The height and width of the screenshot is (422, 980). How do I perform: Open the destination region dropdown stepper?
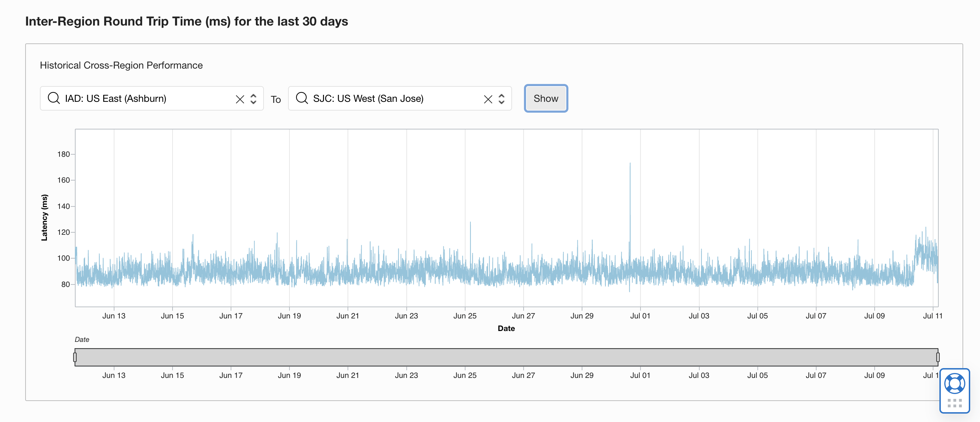coord(502,99)
